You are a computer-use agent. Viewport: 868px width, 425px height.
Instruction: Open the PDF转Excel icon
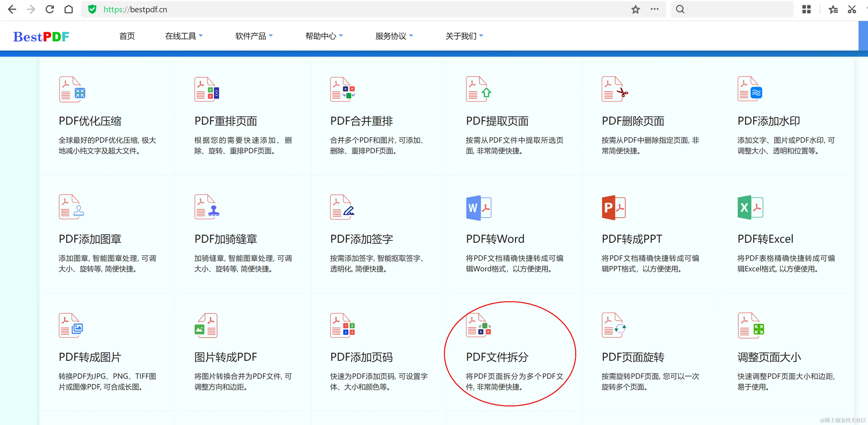(x=750, y=208)
